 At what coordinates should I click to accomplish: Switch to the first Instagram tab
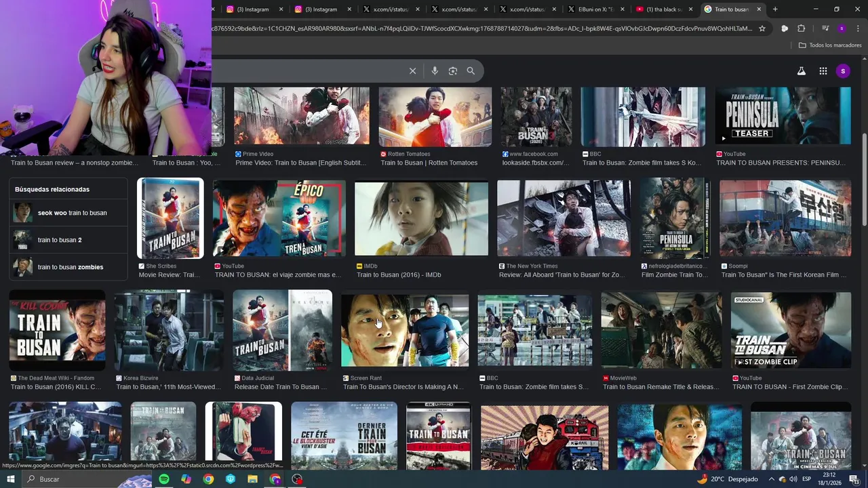(x=252, y=9)
